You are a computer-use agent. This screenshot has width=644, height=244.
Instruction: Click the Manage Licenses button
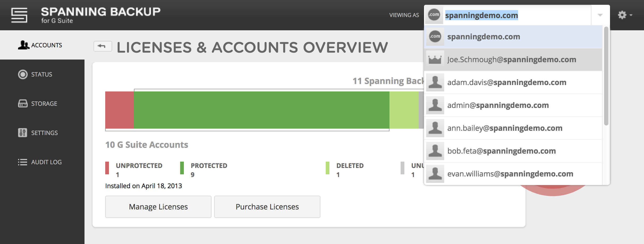pos(158,207)
